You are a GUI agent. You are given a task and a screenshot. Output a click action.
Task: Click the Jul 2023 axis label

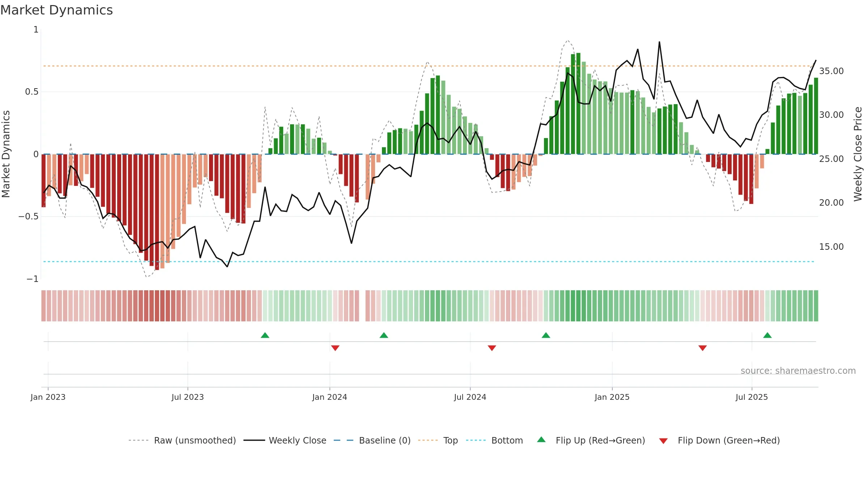pos(188,397)
